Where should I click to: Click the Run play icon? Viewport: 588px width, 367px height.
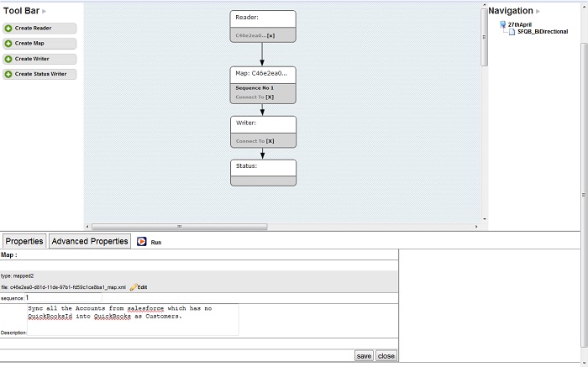(x=141, y=242)
